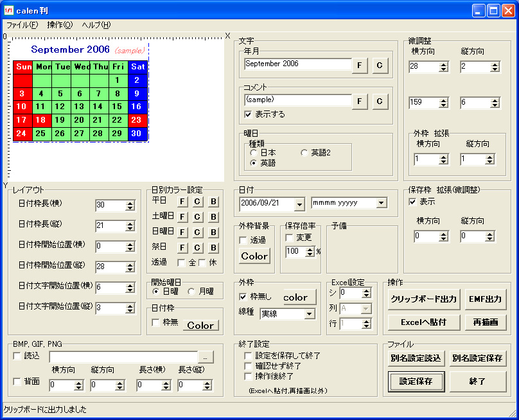Open Color picker for 日付枠

click(200, 326)
